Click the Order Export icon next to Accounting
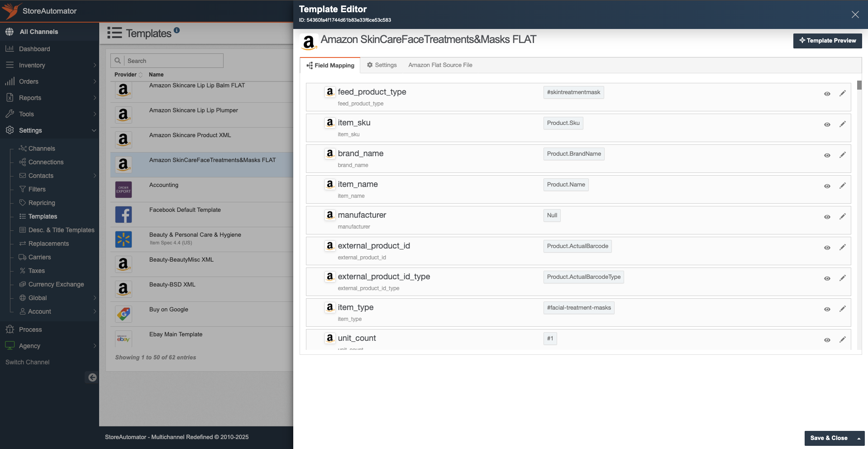Screen dimensions: 868x449 [123, 189]
